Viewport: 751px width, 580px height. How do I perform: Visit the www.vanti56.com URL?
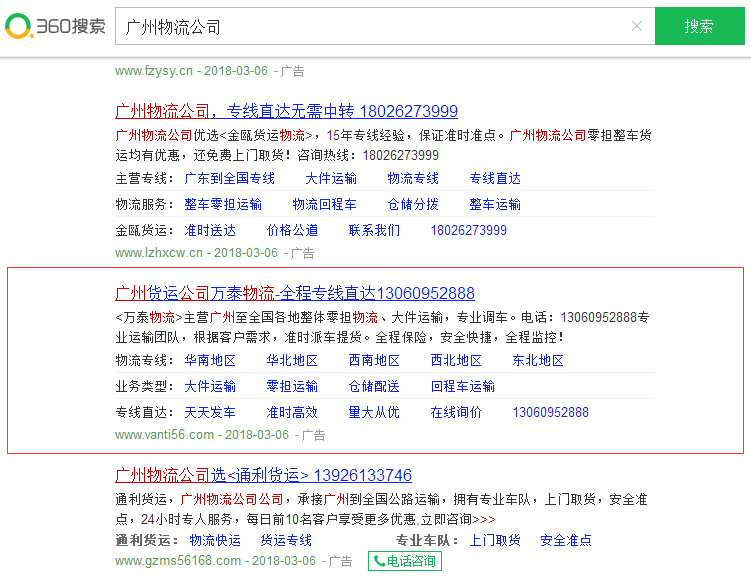click(x=164, y=435)
